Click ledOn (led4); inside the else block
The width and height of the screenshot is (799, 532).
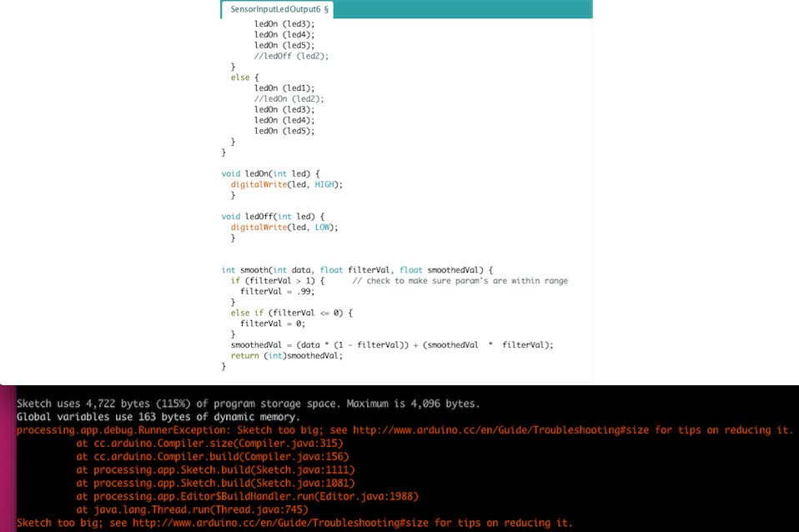[x=284, y=120]
